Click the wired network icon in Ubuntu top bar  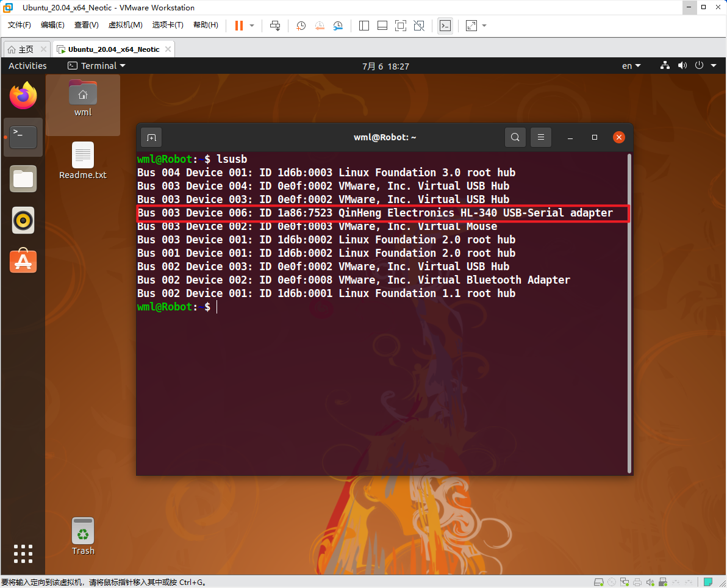point(665,65)
